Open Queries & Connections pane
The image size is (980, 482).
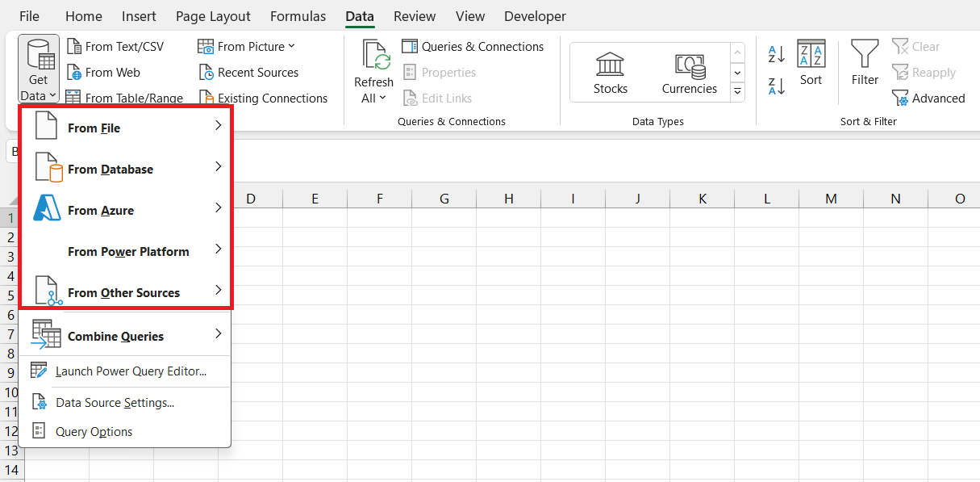[x=473, y=47]
